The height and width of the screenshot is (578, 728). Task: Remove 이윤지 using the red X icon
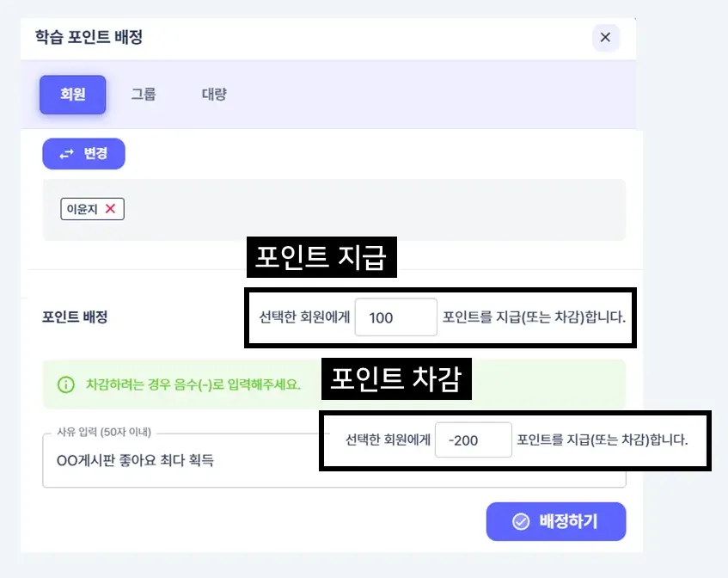[110, 208]
